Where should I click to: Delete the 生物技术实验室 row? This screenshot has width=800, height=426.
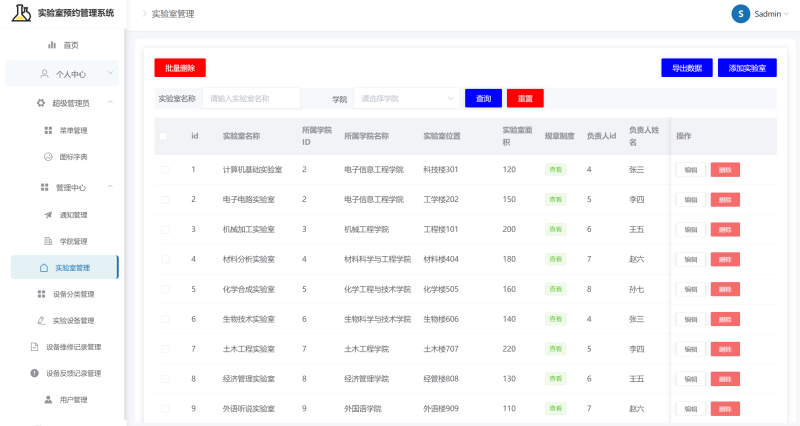click(725, 319)
